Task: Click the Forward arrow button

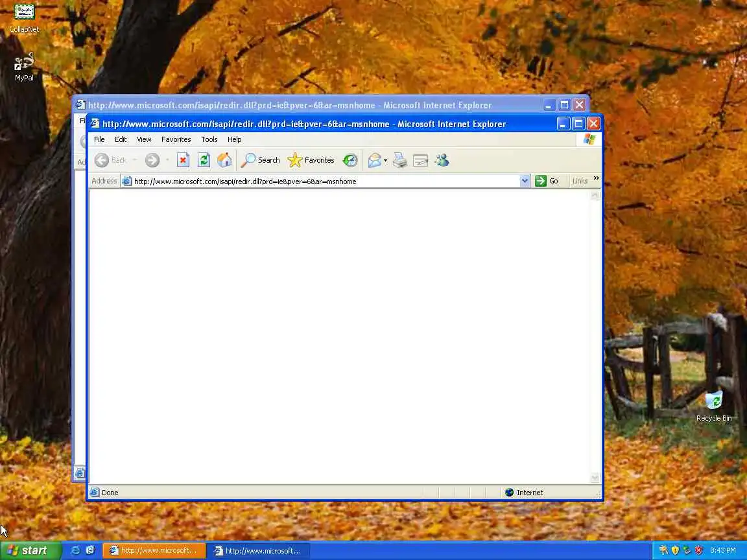Action: click(x=152, y=160)
